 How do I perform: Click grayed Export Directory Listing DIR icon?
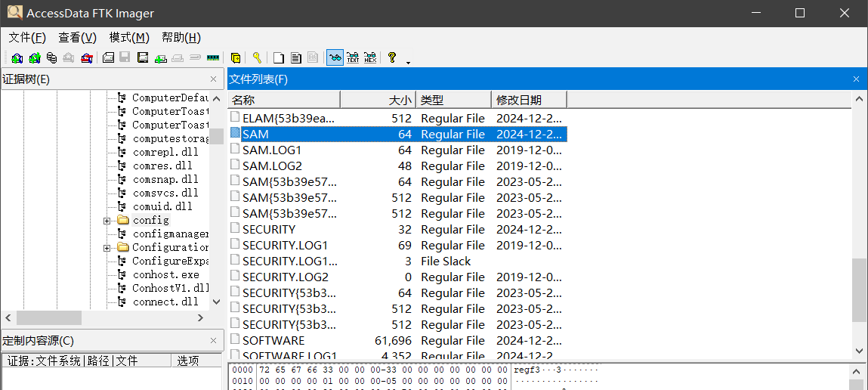[313, 57]
